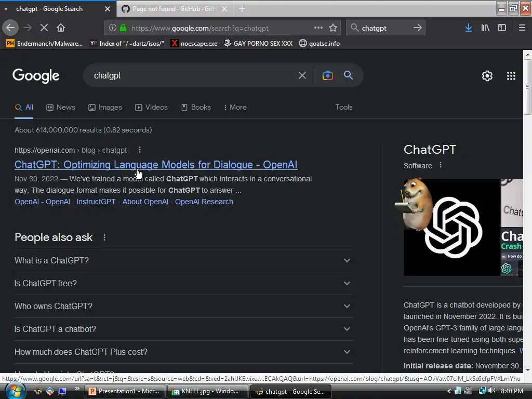The height and width of the screenshot is (399, 532).
Task: Switch to the GitHub Page not found tab
Action: click(174, 9)
